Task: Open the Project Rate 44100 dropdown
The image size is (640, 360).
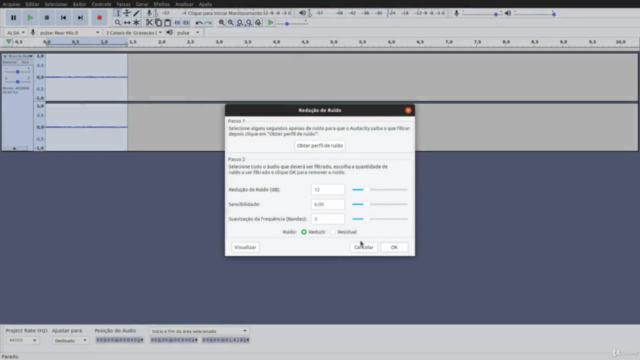Action: [22, 340]
